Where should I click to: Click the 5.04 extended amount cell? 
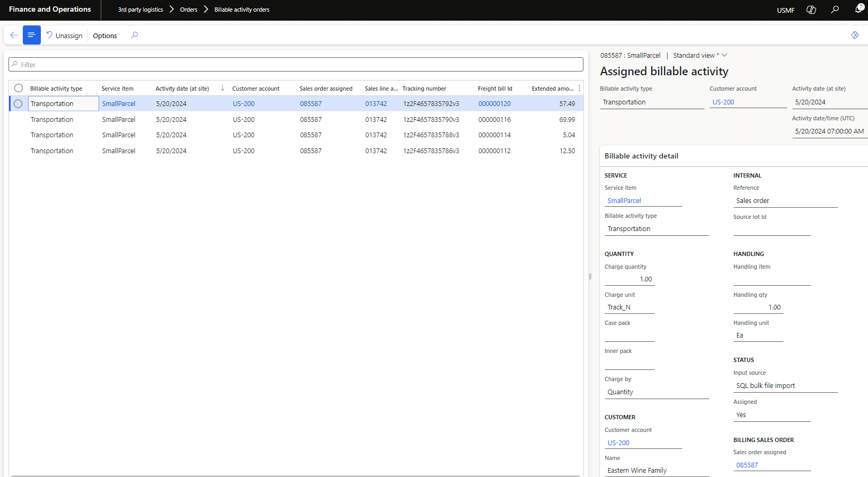(569, 135)
